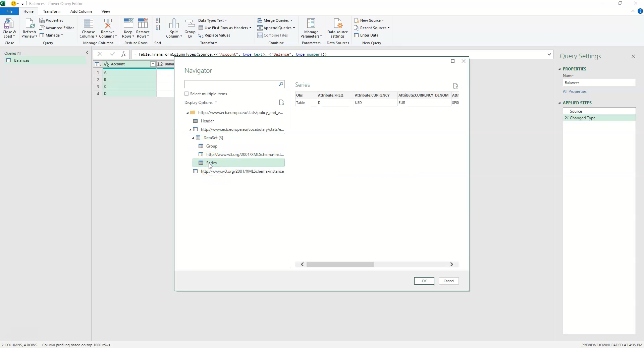Select the Split Column tool
Viewport: 644px width, 348px height.
174,28
